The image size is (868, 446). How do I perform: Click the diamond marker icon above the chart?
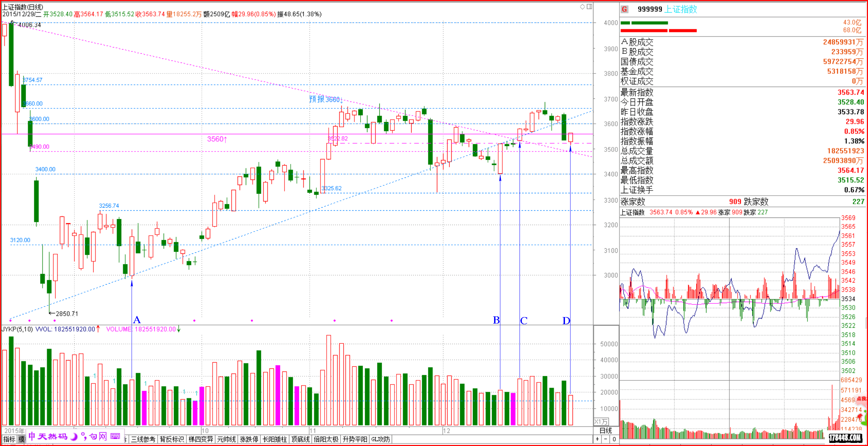coord(582,6)
